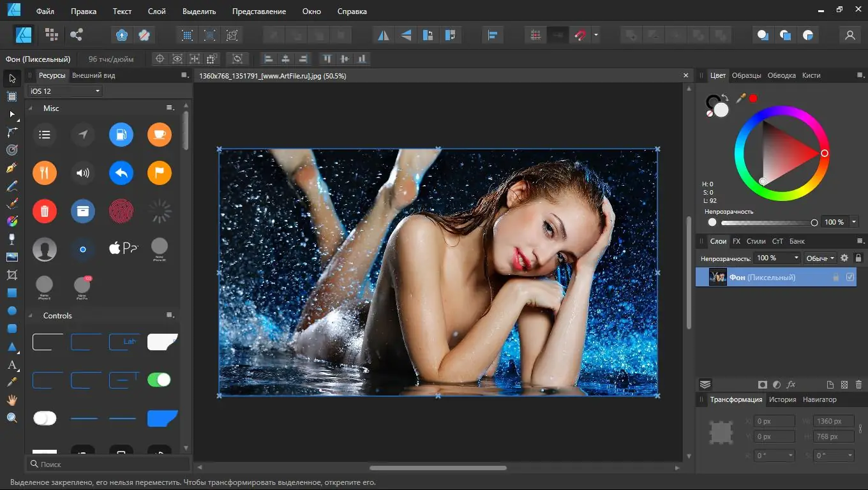
Task: Select the hand View tool
Action: [x=11, y=400]
